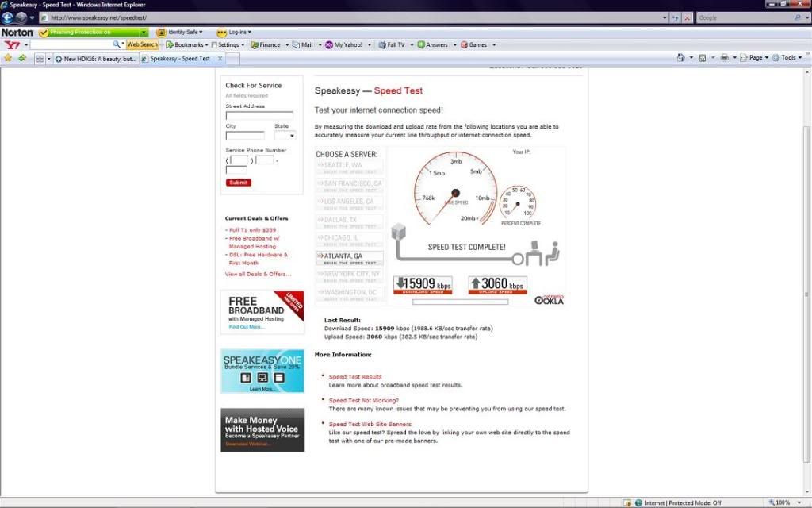Viewport: 812px width, 508px height.
Task: Open the Print options dropdown arrow
Action: tap(735, 57)
